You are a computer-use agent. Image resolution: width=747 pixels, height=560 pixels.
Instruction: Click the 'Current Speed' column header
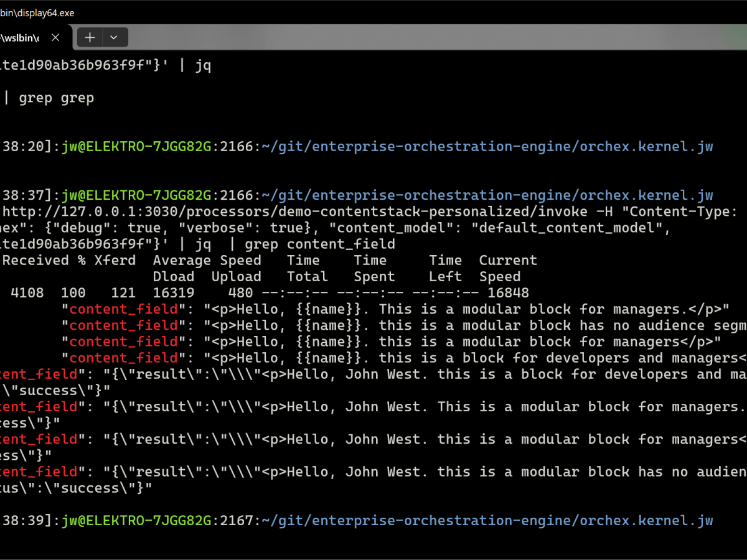click(x=507, y=268)
